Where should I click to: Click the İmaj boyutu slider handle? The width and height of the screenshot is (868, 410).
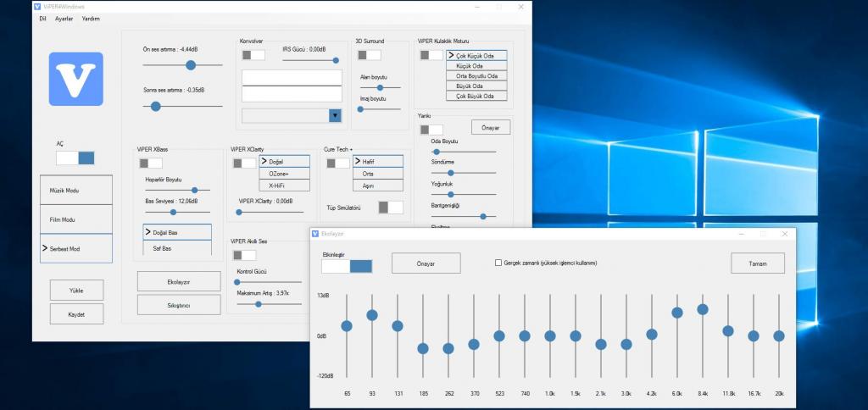coord(360,109)
